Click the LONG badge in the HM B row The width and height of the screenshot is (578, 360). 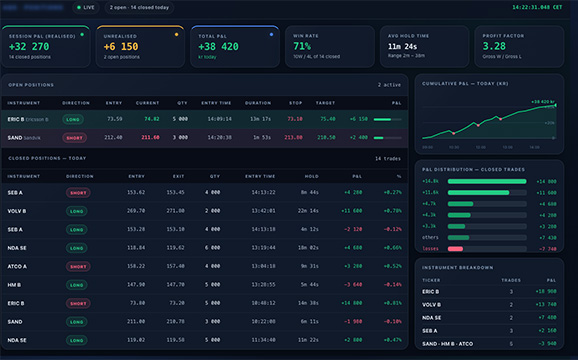coord(77,285)
